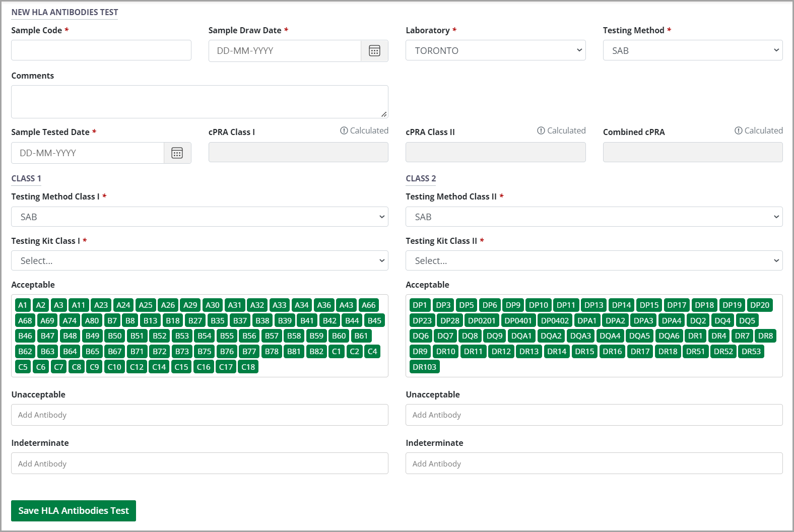
Task: Click the C18 antibody tag
Action: click(248, 367)
